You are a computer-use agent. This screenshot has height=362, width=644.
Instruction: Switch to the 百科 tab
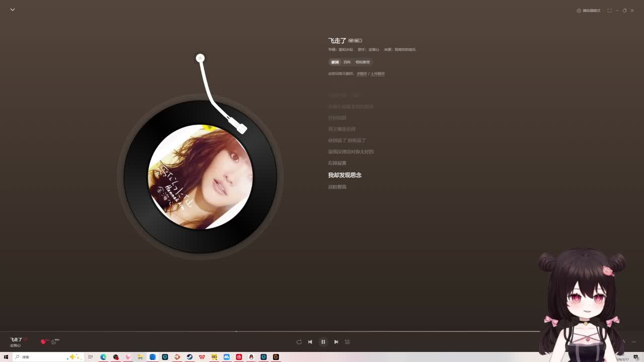point(347,62)
